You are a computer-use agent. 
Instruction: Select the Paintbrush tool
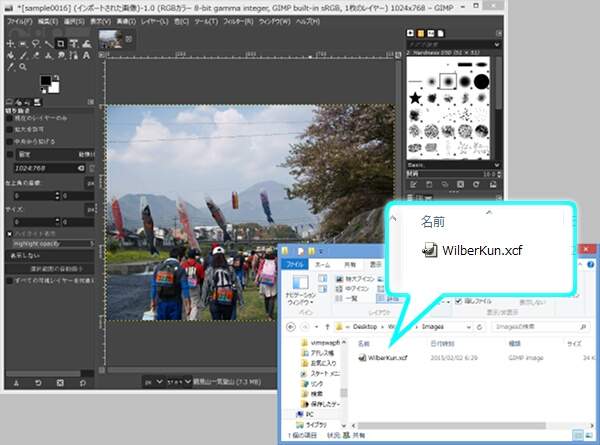coord(23,55)
